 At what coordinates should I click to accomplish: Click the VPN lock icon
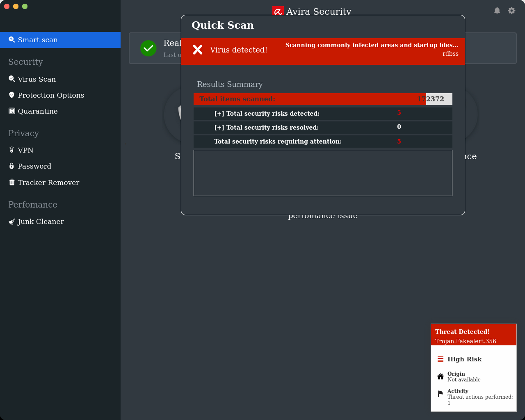tap(12, 150)
